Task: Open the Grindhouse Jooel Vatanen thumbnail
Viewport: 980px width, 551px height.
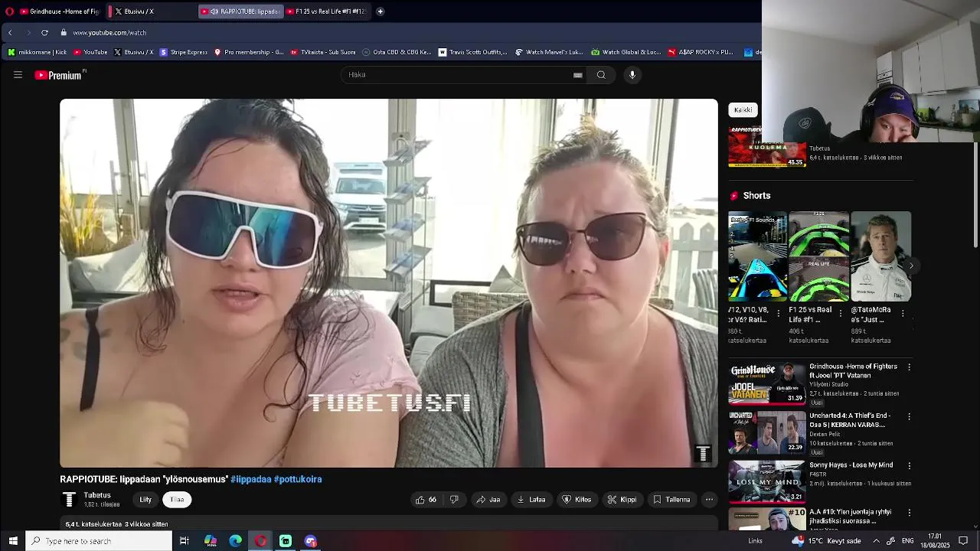Action: click(x=766, y=383)
